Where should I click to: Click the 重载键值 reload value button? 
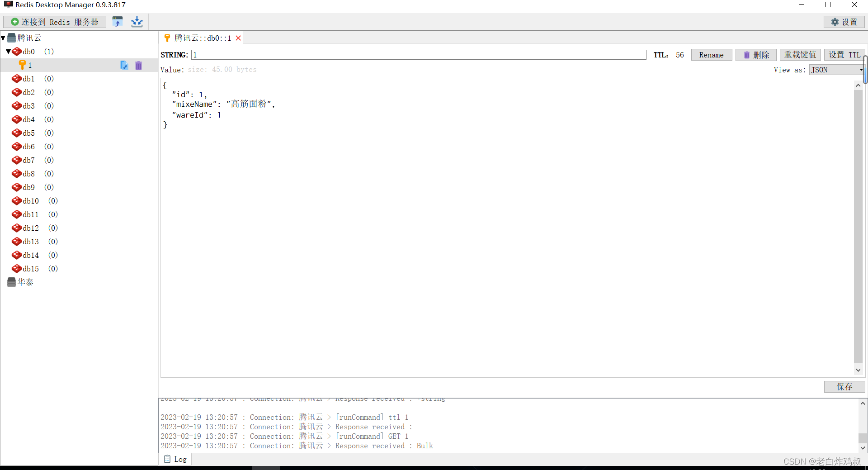800,55
